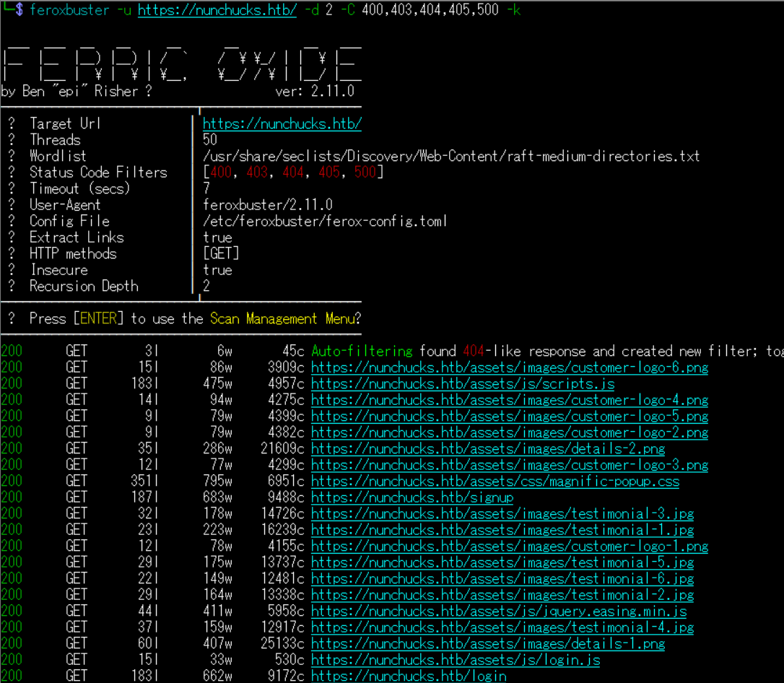Open the assets/js/scripts.js link
784x683 pixels.
point(462,384)
